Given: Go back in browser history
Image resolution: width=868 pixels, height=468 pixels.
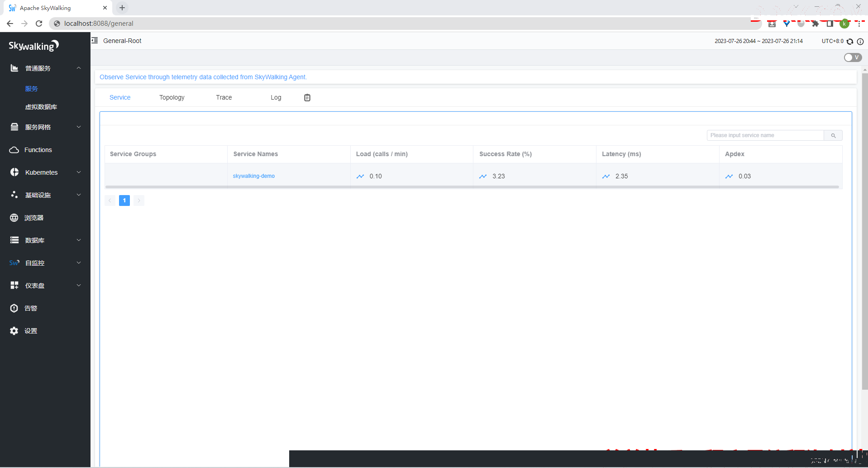Looking at the screenshot, I should coord(10,24).
